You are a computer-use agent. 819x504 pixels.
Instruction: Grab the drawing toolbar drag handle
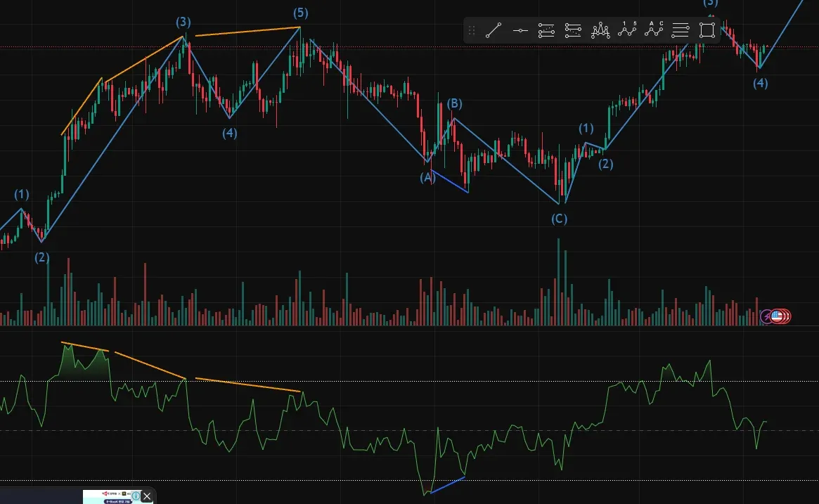(472, 30)
